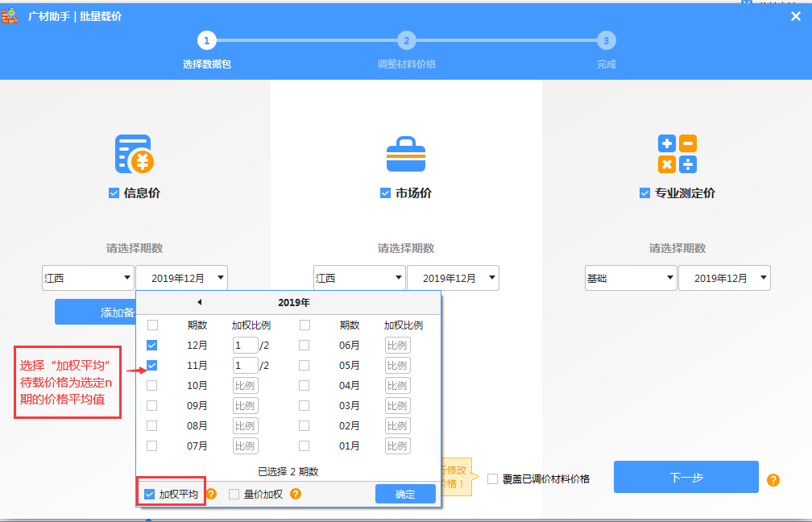
Task: Click the 信息价 document-yen icon
Action: point(135,154)
